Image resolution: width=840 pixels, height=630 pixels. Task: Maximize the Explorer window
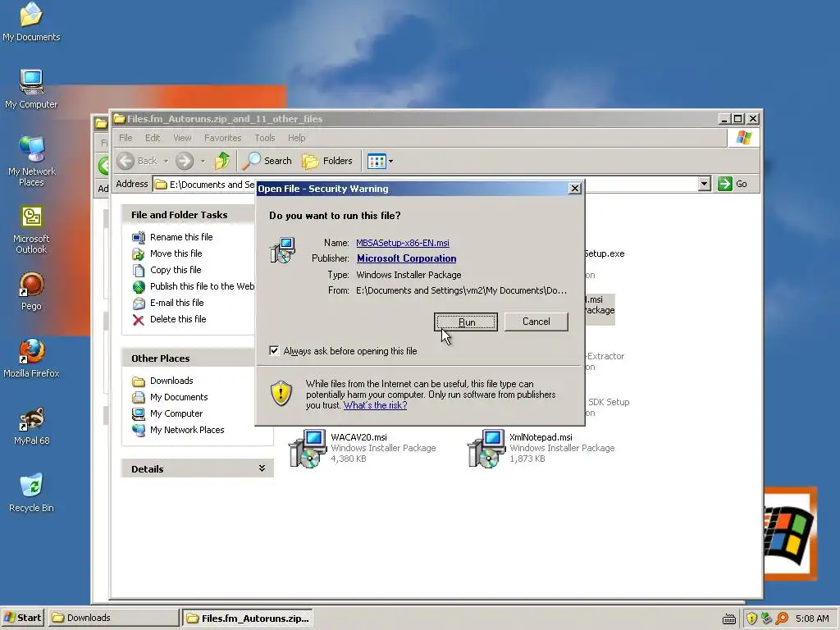point(738,119)
